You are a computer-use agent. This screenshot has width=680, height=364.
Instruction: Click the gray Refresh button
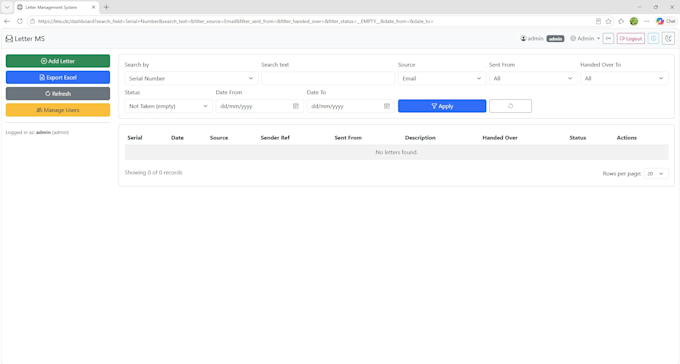coord(58,94)
